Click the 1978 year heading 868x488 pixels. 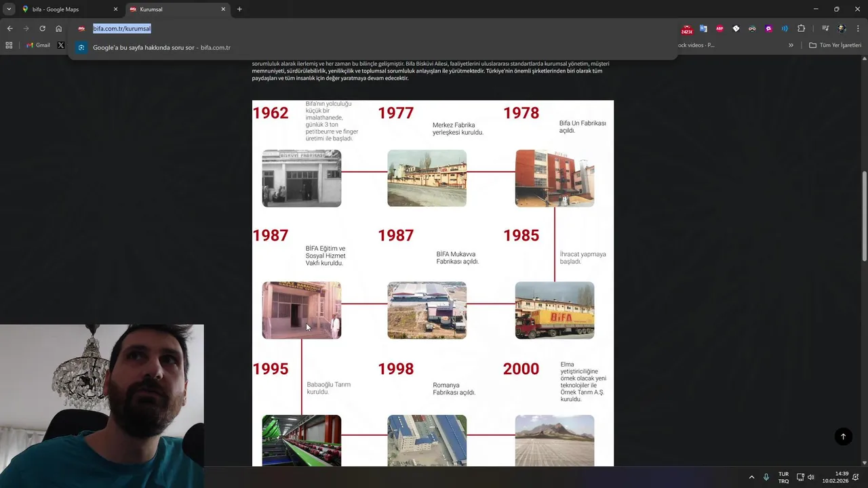coord(521,113)
